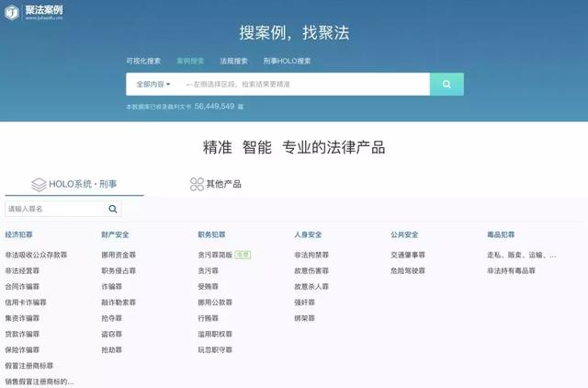Viewport: 588px width, 388px height.
Task: Open the 交通肇事罪 link
Action: (408, 255)
